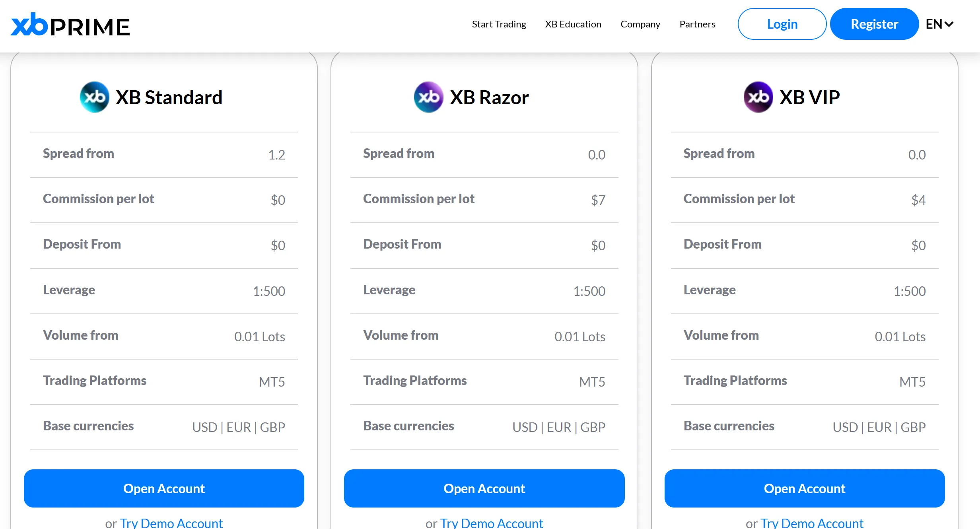Click XB Standard Leverage label
The image size is (980, 529).
(69, 290)
